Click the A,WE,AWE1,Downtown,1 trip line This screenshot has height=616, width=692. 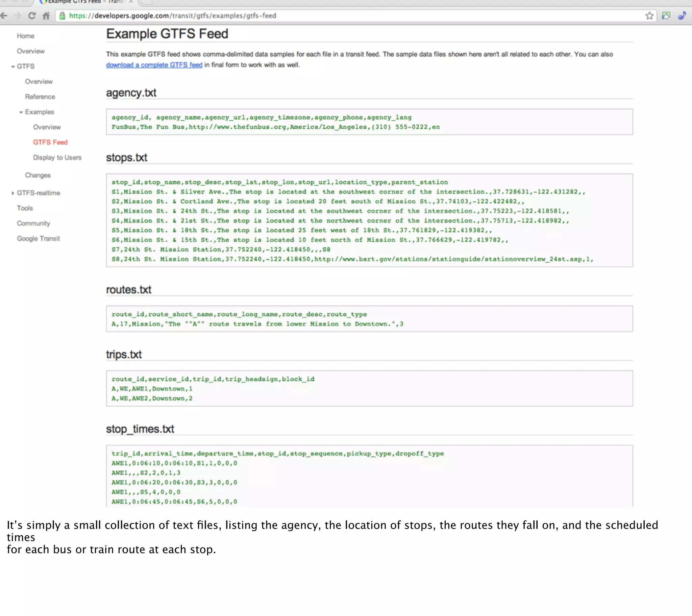click(x=152, y=389)
